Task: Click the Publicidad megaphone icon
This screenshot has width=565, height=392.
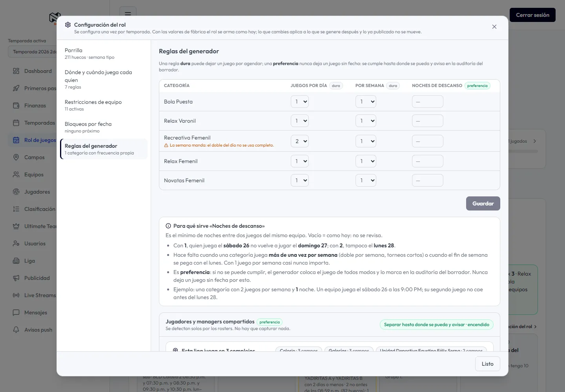Action: tap(16, 278)
